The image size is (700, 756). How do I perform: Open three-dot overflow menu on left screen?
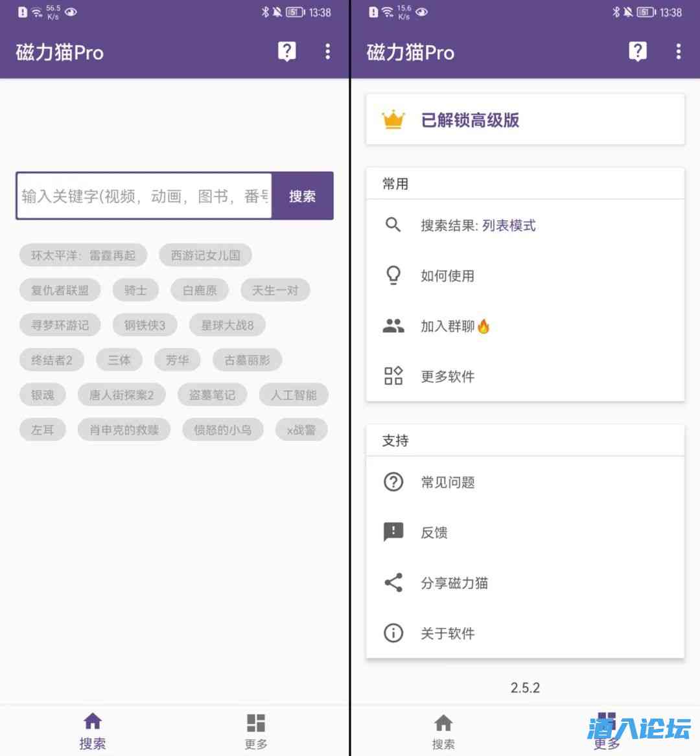(x=327, y=52)
